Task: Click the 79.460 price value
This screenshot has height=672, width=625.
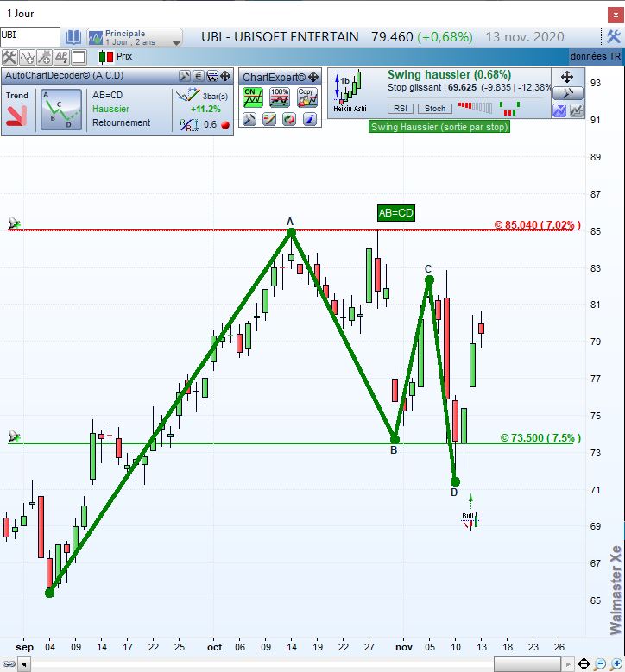Action: point(392,37)
